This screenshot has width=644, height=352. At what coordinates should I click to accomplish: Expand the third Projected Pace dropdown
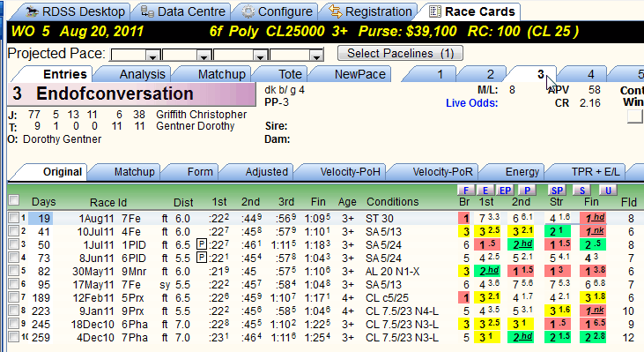pos(260,56)
